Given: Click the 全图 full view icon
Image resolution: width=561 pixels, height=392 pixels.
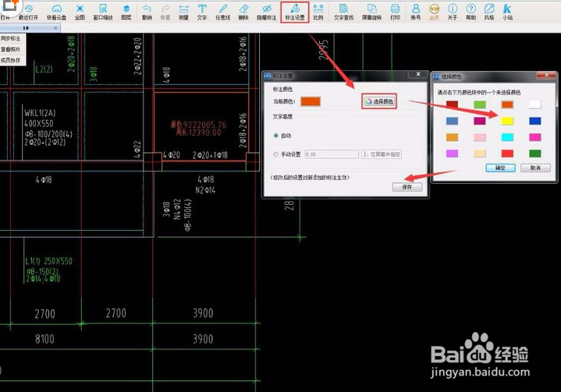Looking at the screenshot, I should pyautogui.click(x=80, y=12).
